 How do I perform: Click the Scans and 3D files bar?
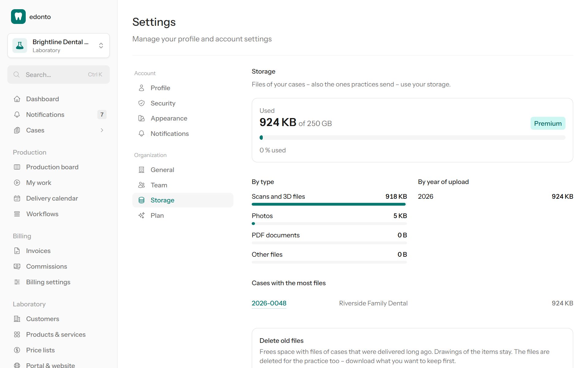coord(329,204)
